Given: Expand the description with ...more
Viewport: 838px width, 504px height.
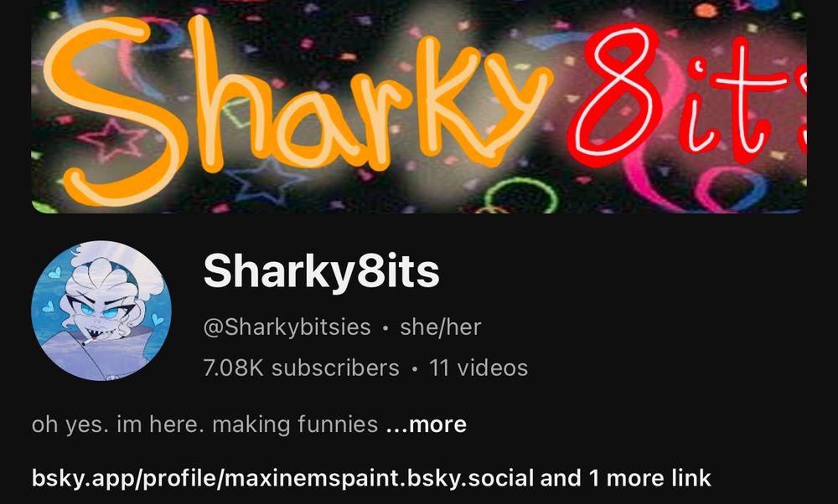Looking at the screenshot, I should coord(426,425).
